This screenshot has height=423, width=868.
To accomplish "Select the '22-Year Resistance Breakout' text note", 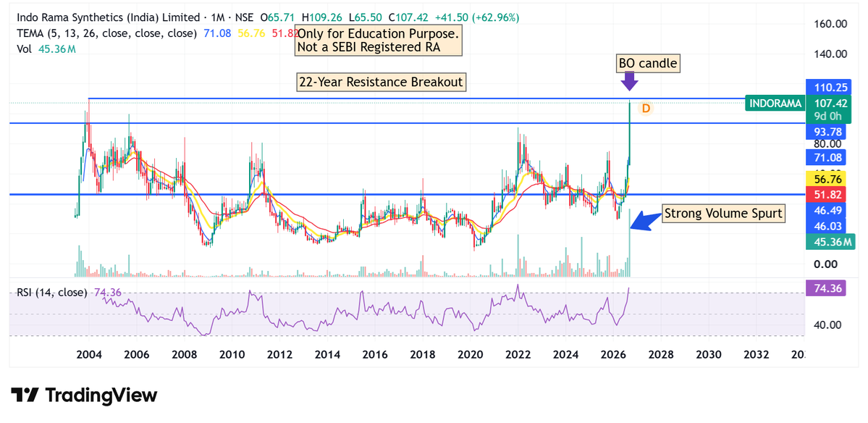I will pyautogui.click(x=381, y=82).
